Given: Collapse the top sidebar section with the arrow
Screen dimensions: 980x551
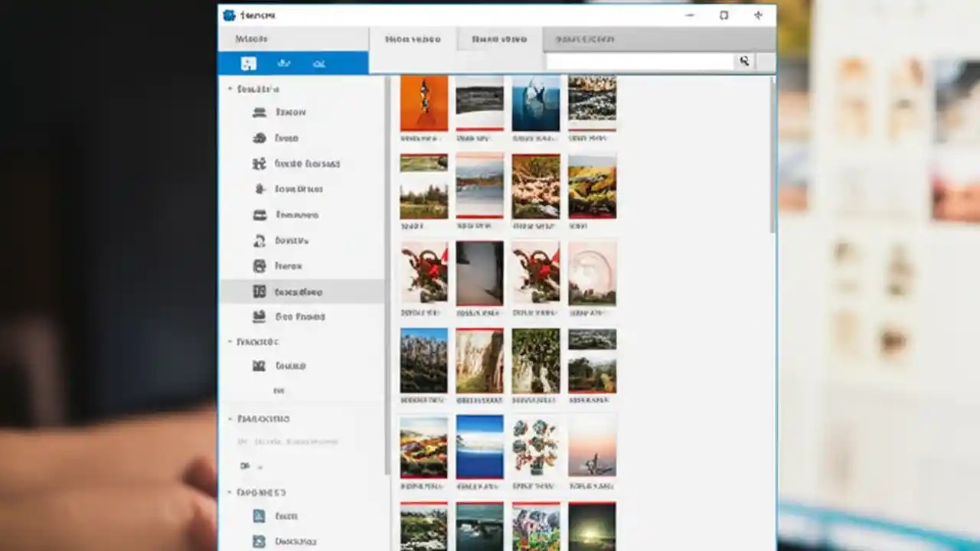Looking at the screenshot, I should tap(230, 89).
